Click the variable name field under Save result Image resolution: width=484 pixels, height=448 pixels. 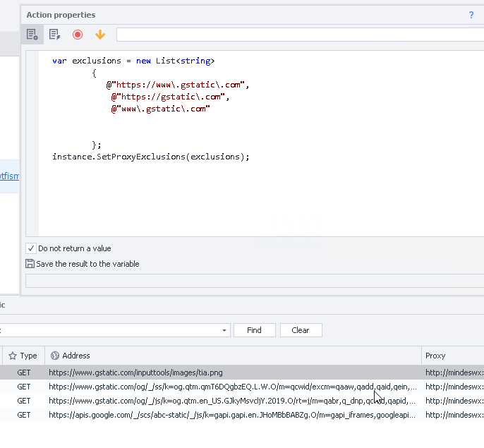tap(254, 281)
